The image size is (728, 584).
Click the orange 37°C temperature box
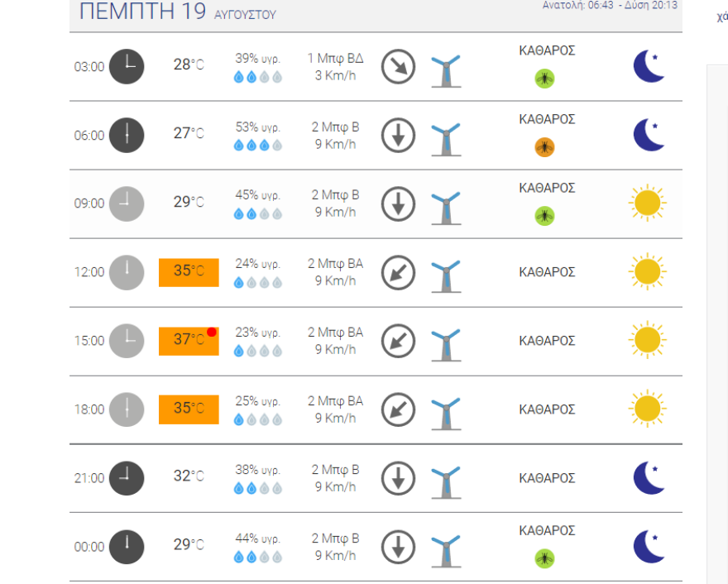coord(189,340)
